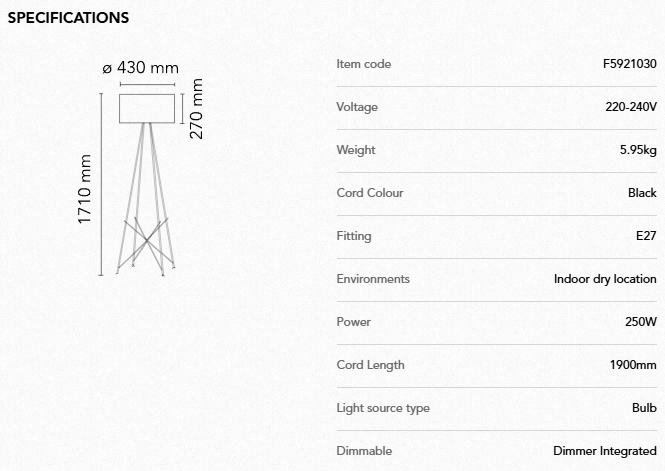
Task: Click the 270 mm shade height label
Action: coord(197,109)
